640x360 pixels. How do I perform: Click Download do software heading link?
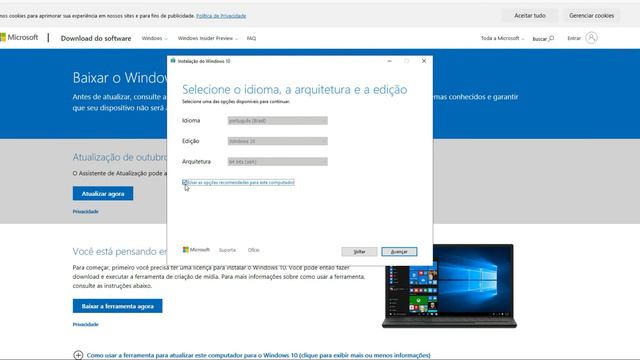(x=96, y=38)
